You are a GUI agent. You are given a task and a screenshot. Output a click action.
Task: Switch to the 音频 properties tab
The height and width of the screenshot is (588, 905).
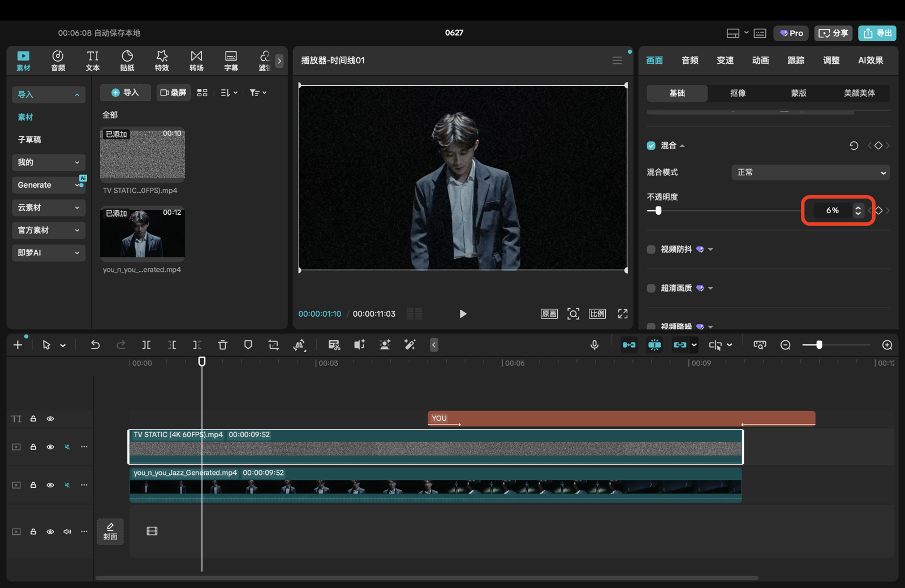[x=689, y=60]
